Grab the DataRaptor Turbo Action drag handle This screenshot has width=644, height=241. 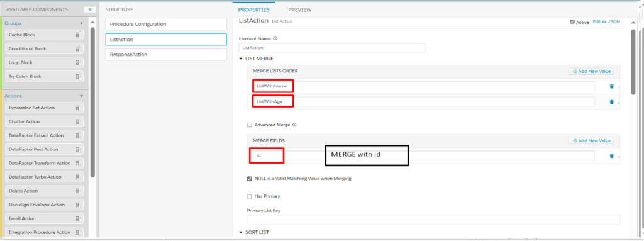point(77,177)
